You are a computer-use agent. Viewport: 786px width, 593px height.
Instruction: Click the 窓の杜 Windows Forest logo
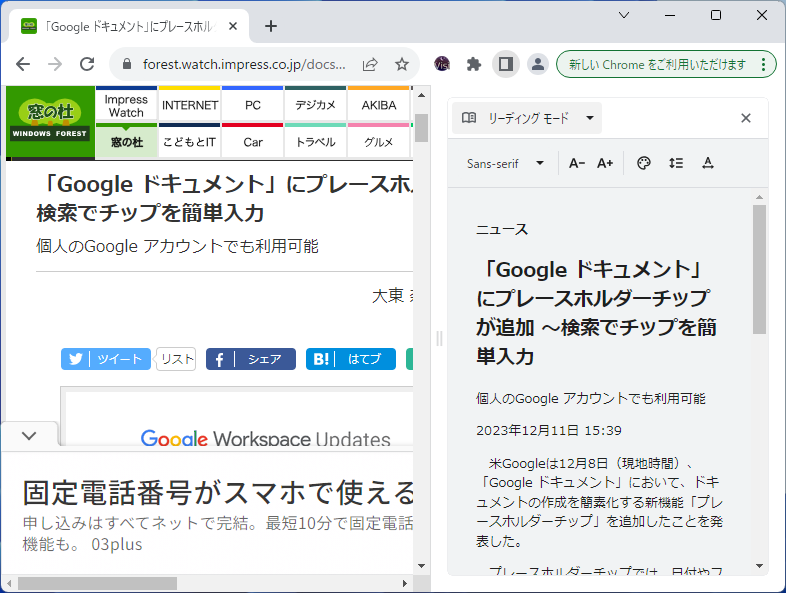(x=50, y=122)
